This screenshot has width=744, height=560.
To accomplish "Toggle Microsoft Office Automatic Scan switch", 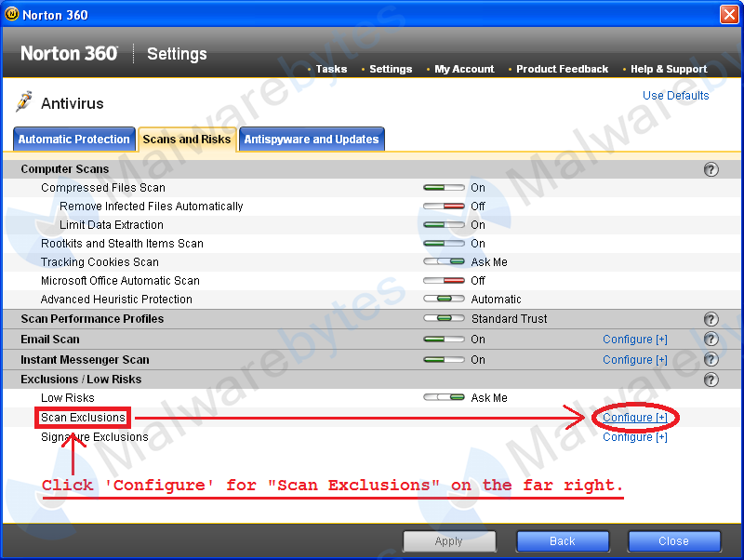I will (x=444, y=281).
